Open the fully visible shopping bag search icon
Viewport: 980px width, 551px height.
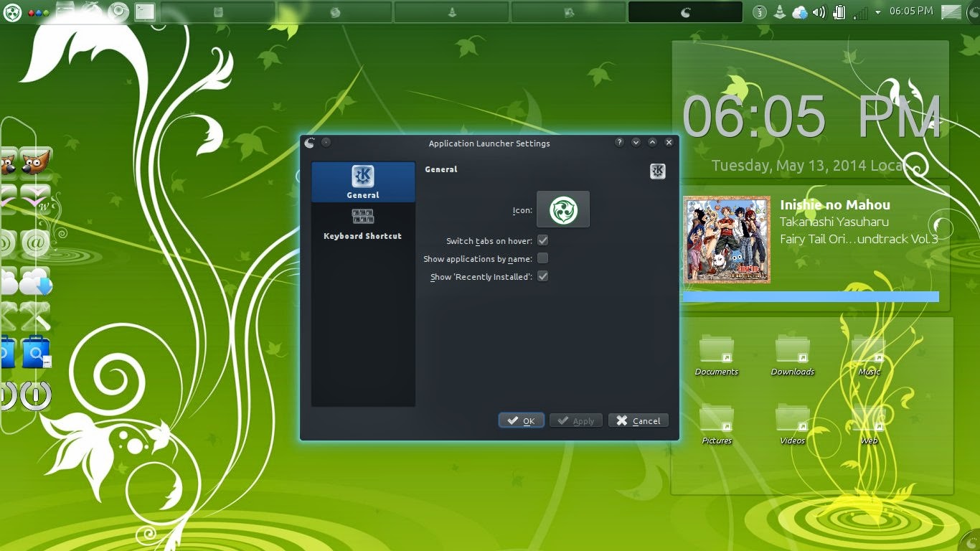36,352
